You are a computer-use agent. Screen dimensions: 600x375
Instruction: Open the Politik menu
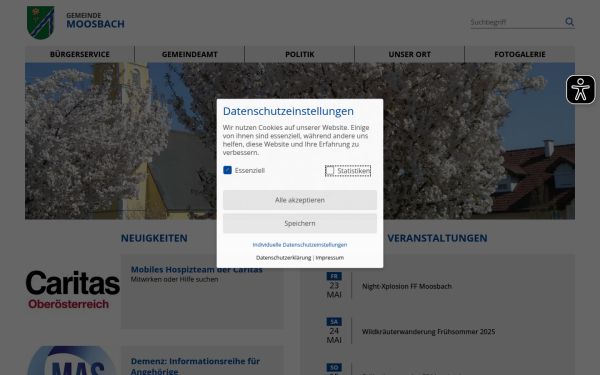[300, 54]
